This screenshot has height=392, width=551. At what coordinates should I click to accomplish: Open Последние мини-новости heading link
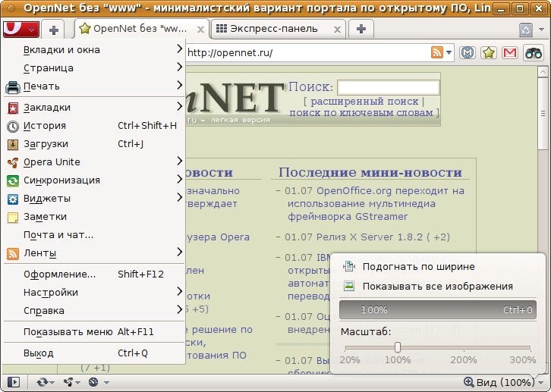point(370,172)
